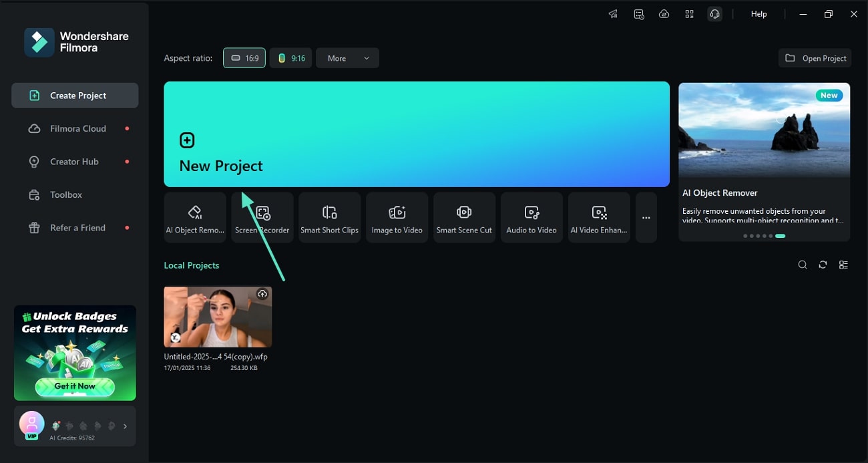Select the last carousel page indicator
Screen dimensions: 868x463
point(780,236)
